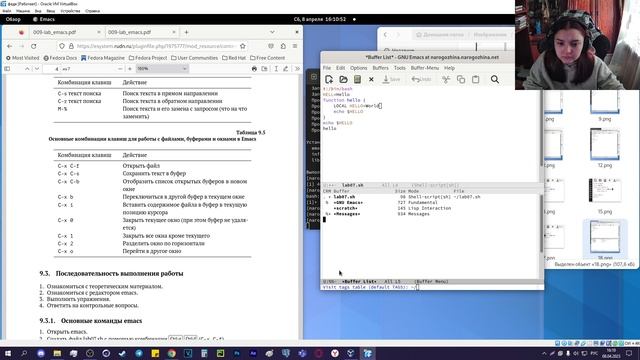Click the PDF page number field

pyautogui.click(x=56, y=69)
